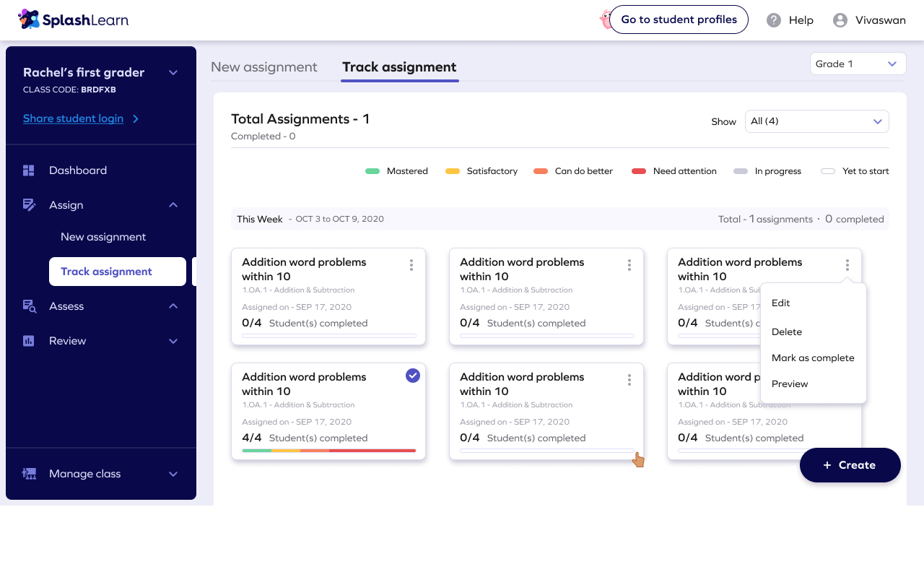This screenshot has height=572, width=924.
Task: Click the colored progress bar on 4/4 card
Action: point(329,451)
